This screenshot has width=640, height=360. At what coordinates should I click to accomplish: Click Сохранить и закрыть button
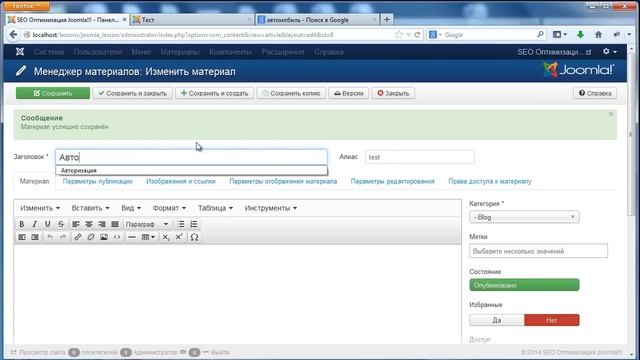coord(133,93)
